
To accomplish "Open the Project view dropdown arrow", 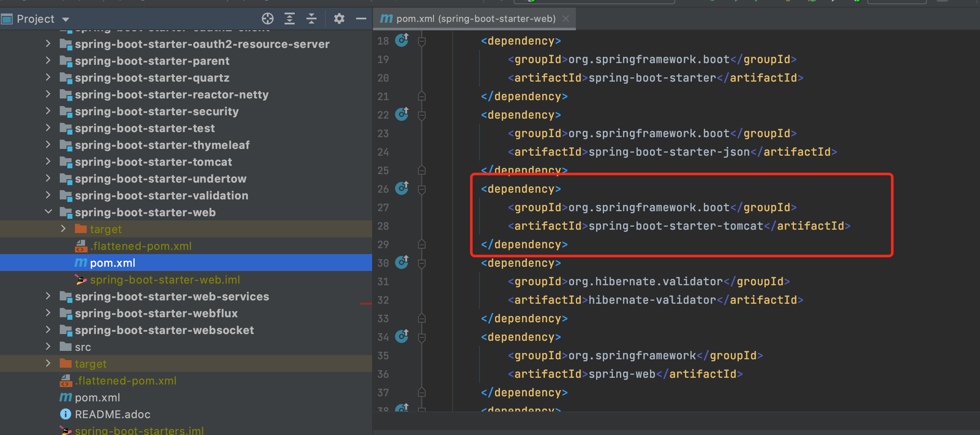I will 65,19.
